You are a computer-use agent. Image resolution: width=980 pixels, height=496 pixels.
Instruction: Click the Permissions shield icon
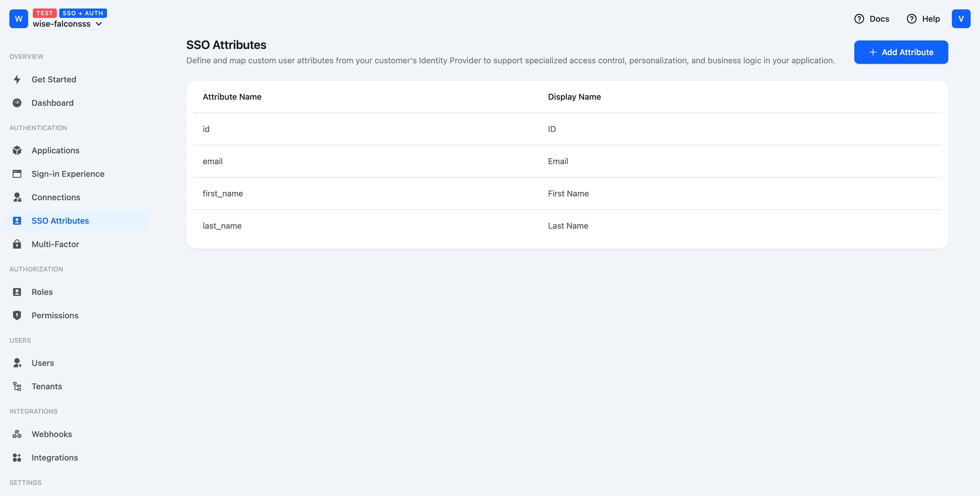pyautogui.click(x=17, y=315)
